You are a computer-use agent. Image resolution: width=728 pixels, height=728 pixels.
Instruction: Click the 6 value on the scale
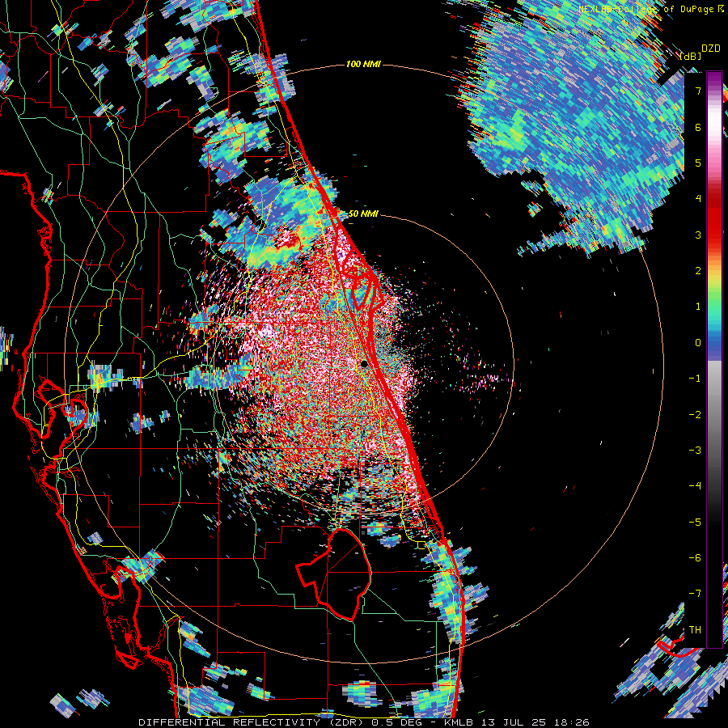click(x=698, y=127)
